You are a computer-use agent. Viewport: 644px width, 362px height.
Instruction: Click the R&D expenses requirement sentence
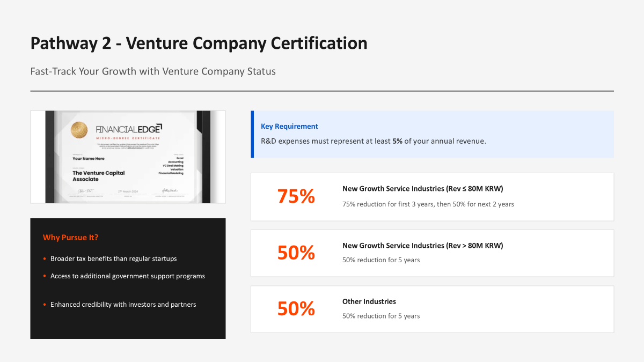[373, 141]
